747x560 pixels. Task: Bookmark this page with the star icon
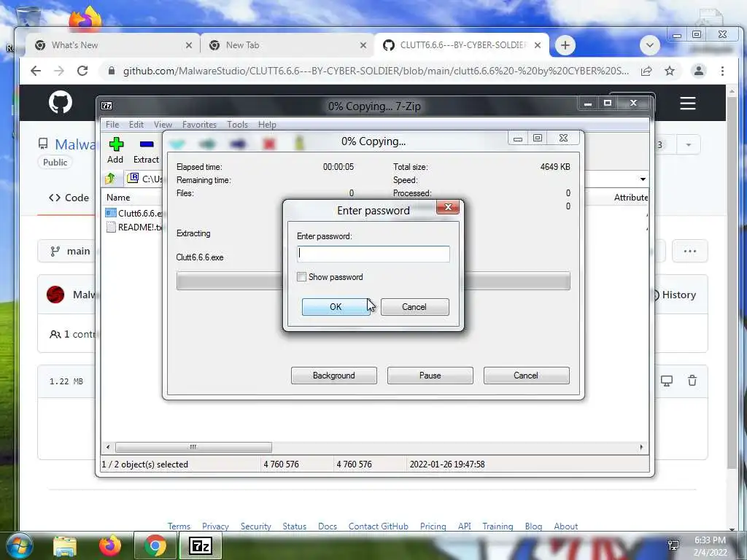click(670, 71)
